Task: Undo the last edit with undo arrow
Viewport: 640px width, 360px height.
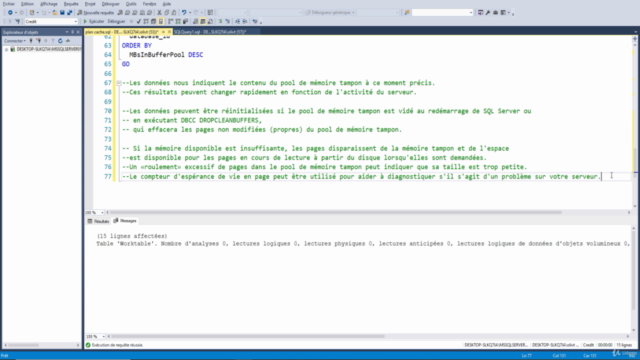Action: pos(184,13)
